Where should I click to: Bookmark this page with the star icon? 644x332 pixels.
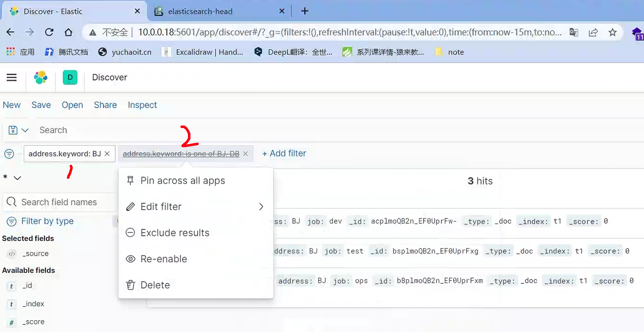(x=612, y=32)
